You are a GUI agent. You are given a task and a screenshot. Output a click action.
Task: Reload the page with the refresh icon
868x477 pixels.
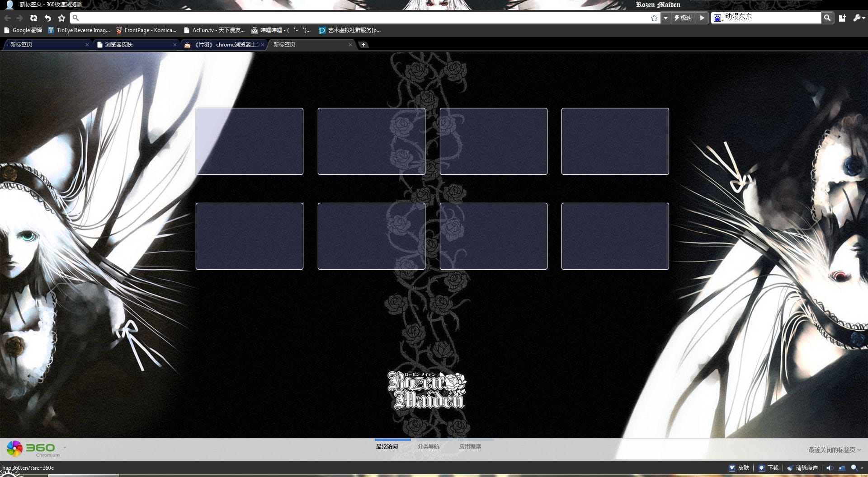(33, 18)
